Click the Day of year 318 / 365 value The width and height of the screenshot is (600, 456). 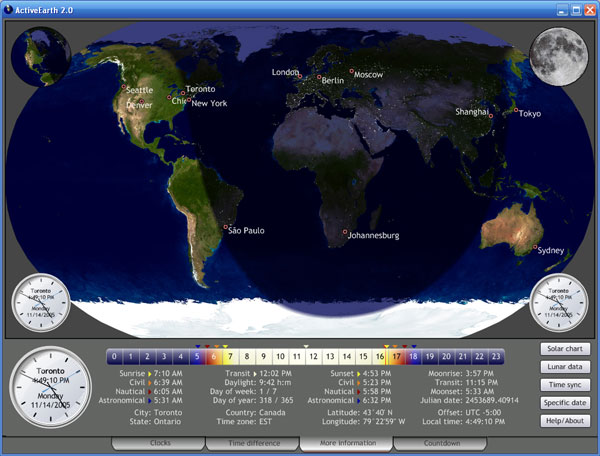(x=276, y=401)
